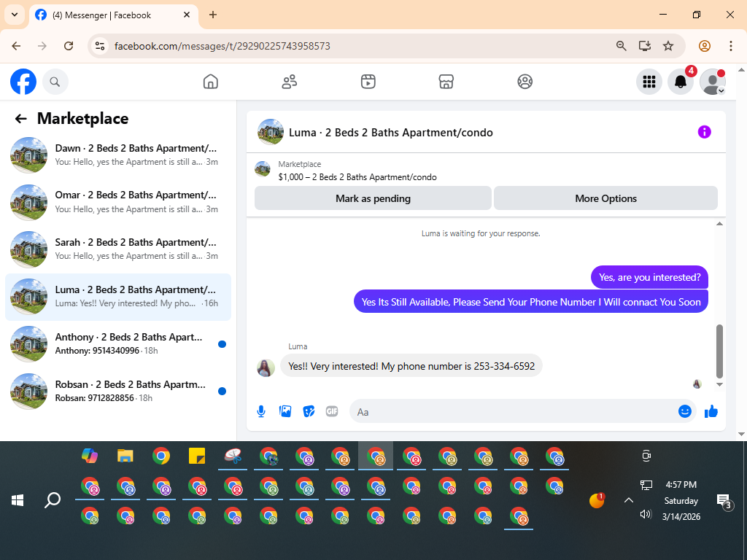Click the Aa message input field
This screenshot has width=747, height=560.
(x=514, y=411)
